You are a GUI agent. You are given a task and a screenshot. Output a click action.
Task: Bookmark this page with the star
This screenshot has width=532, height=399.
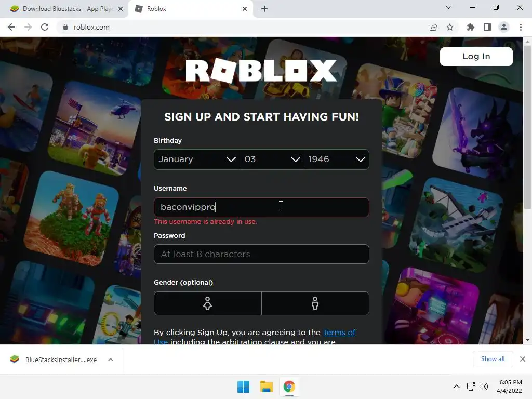click(450, 27)
